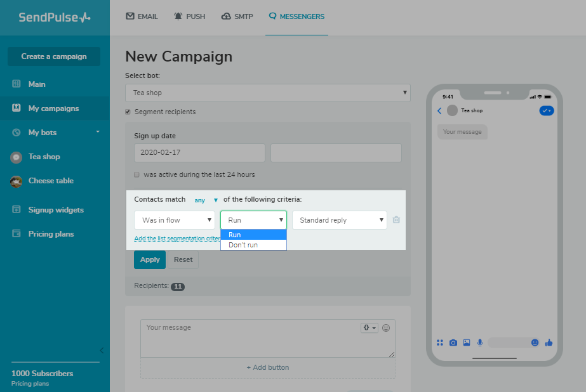
Task: Click the recipients count badge 11
Action: click(178, 287)
